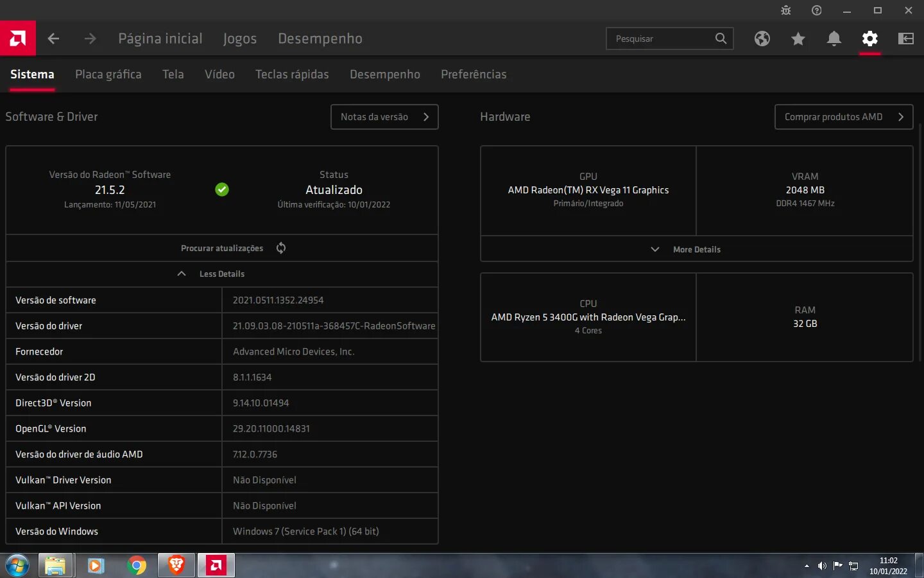Open the web browser globe icon
This screenshot has width=924, height=578.
pyautogui.click(x=762, y=39)
